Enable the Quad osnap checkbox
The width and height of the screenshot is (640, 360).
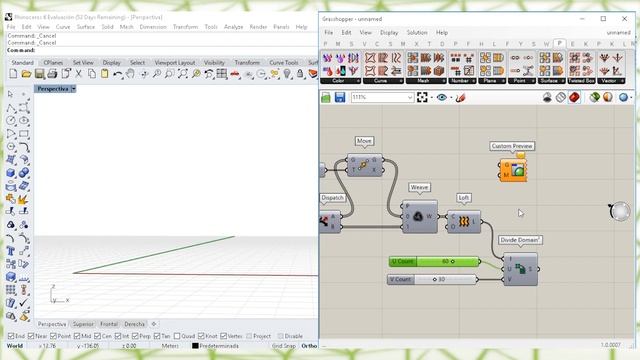177,336
